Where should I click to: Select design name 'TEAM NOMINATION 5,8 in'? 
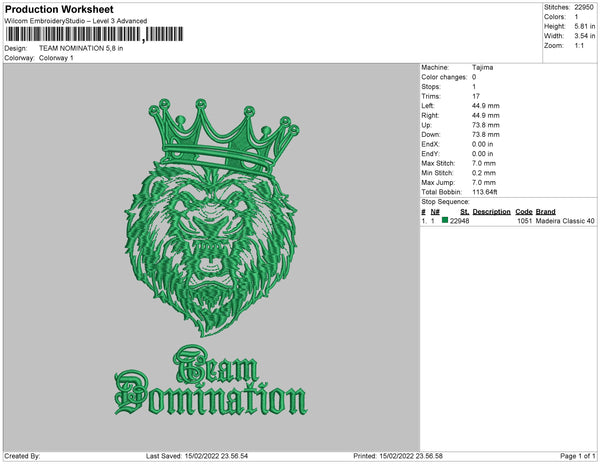coord(81,48)
